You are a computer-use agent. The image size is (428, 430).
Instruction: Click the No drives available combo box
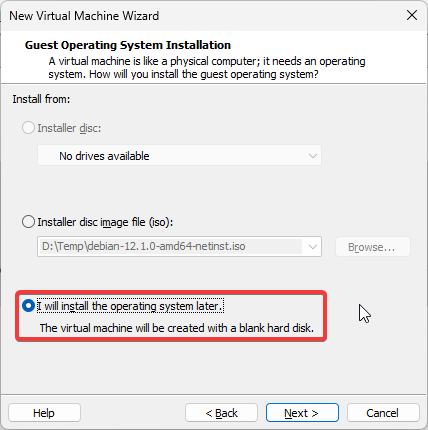point(179,155)
